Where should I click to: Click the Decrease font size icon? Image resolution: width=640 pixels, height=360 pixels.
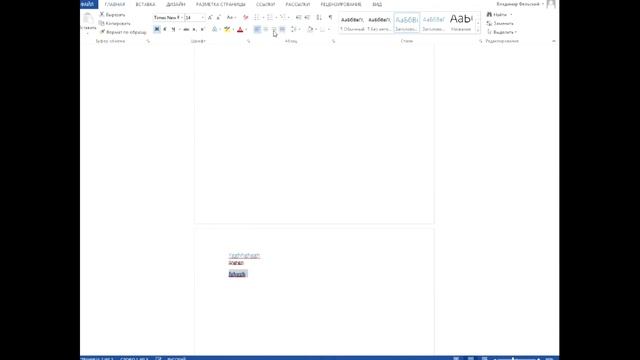tap(219, 18)
